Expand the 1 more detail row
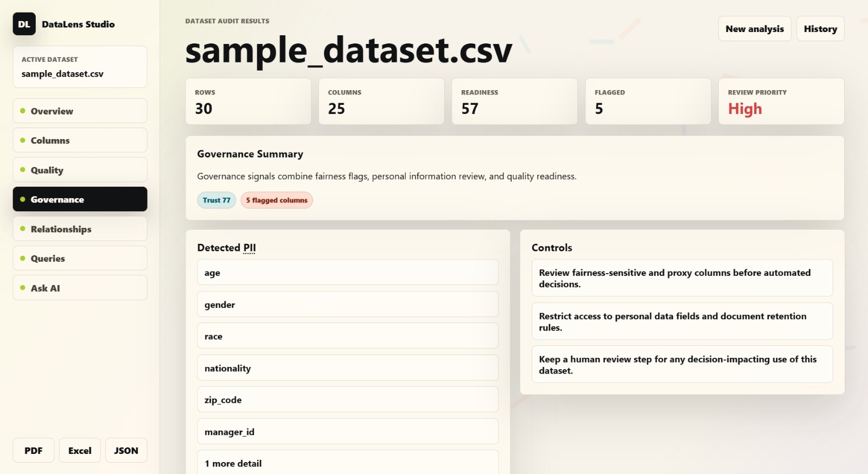 click(x=348, y=463)
